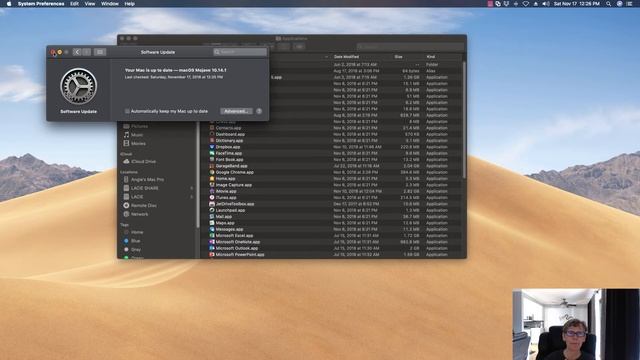Select Microsoft OneNote.app file name
Screen dimensions: 640x360
point(238,242)
